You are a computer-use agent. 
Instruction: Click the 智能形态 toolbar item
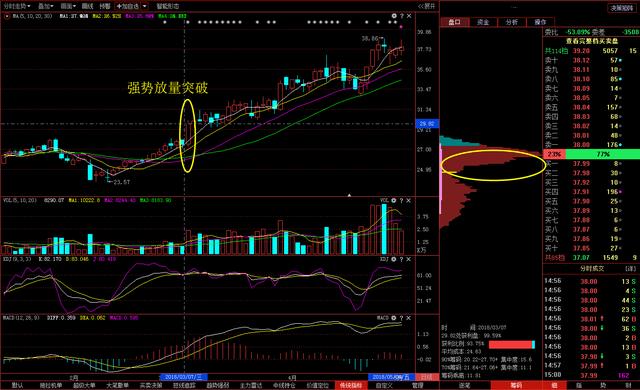click(168, 6)
